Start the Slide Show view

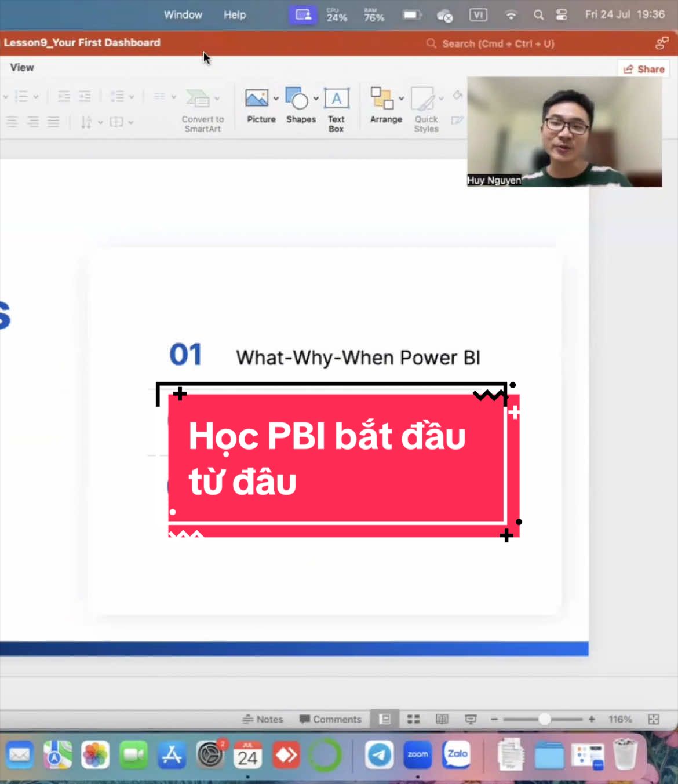(471, 719)
